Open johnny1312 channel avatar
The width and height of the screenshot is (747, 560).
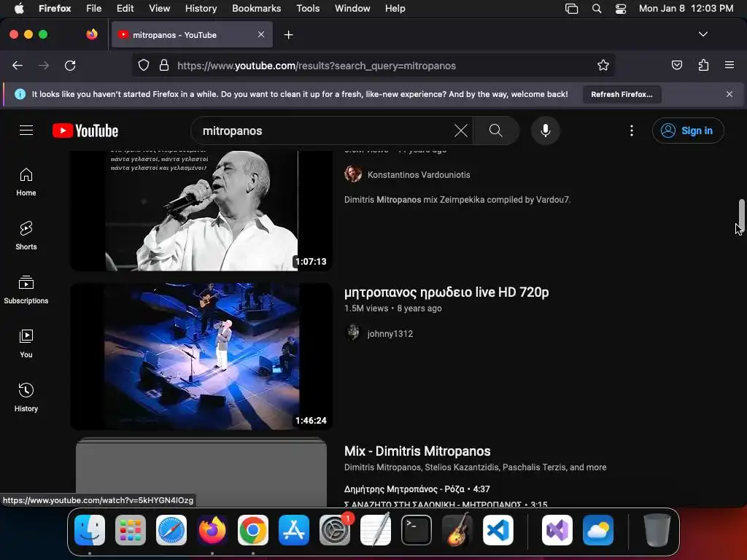pos(353,333)
